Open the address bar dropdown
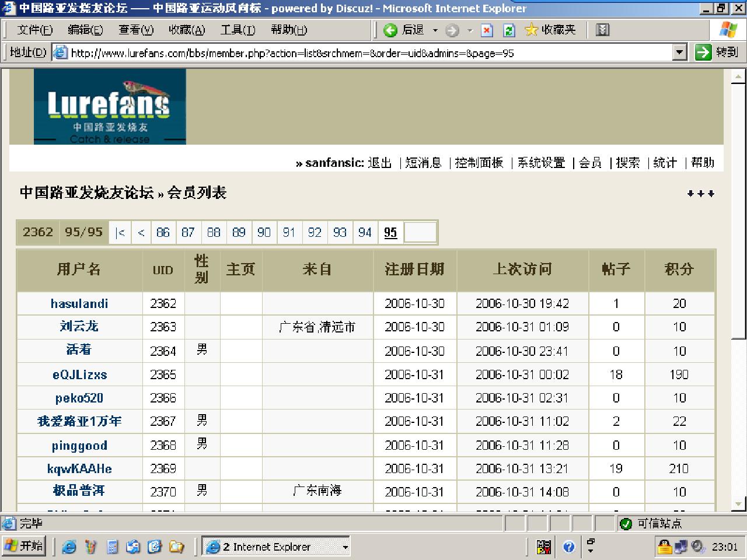Screen dimensions: 747x560 [x=679, y=52]
